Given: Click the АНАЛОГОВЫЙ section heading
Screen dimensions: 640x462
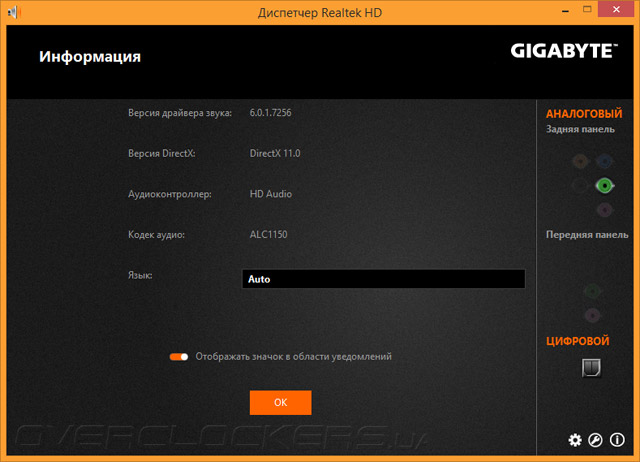Looking at the screenshot, I should [x=584, y=113].
